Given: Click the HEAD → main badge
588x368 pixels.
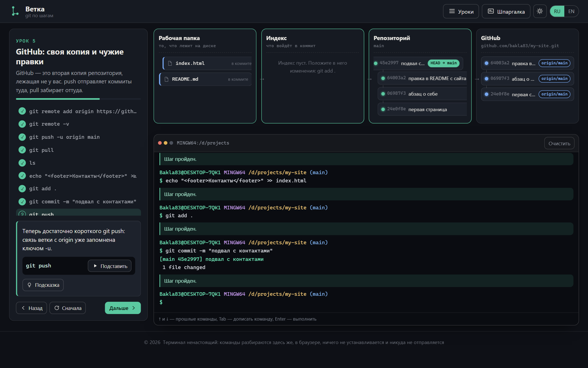Looking at the screenshot, I should 443,63.
